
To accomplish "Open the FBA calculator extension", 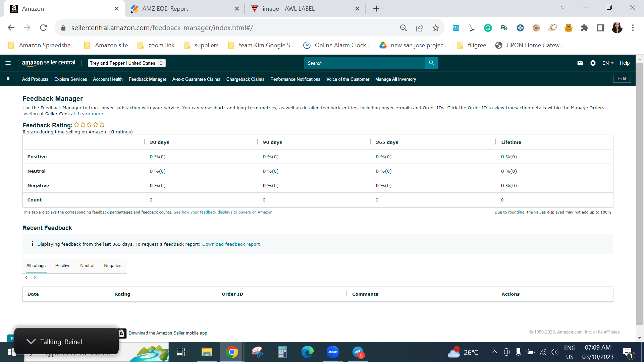I will (456, 28).
